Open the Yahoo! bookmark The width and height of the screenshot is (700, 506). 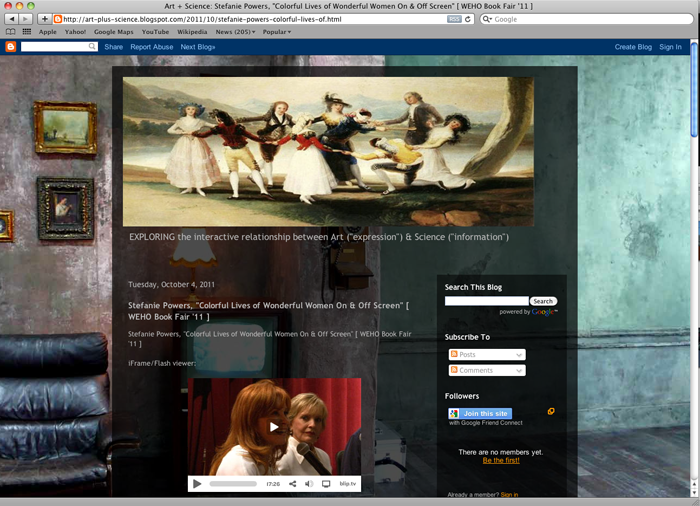tap(75, 32)
